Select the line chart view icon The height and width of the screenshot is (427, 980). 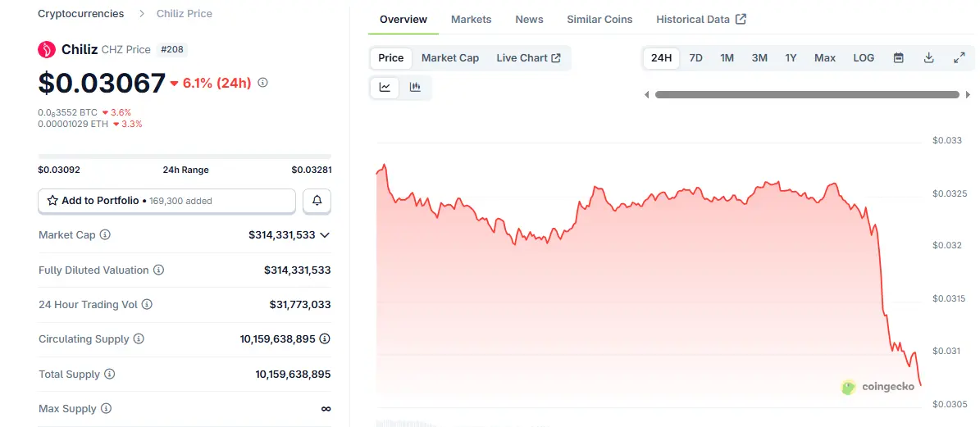tap(385, 88)
